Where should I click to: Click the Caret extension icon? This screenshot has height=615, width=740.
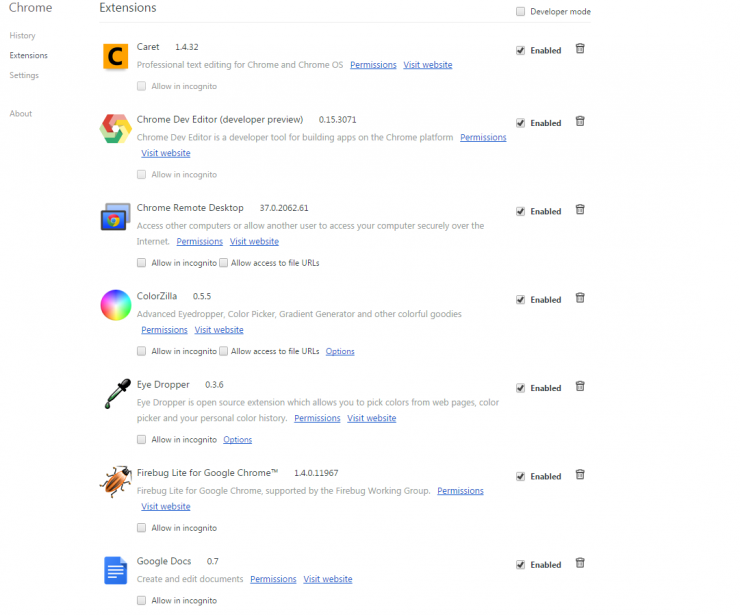pos(116,57)
